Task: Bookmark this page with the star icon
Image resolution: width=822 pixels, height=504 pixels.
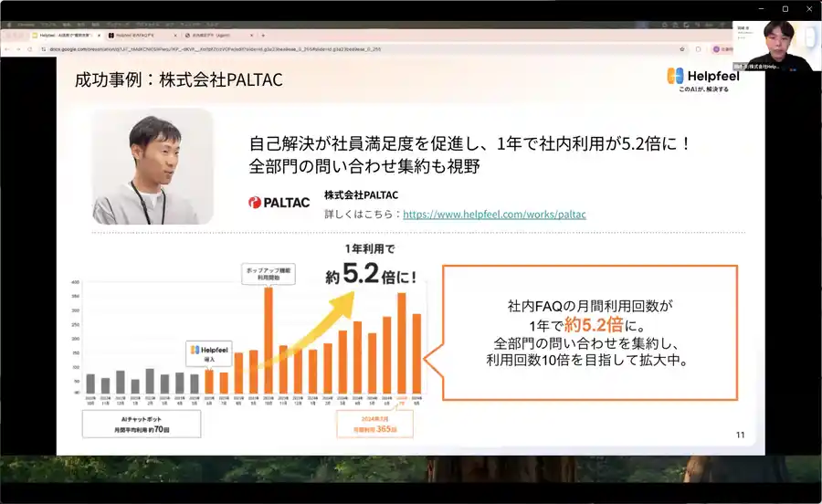Action: [682, 48]
